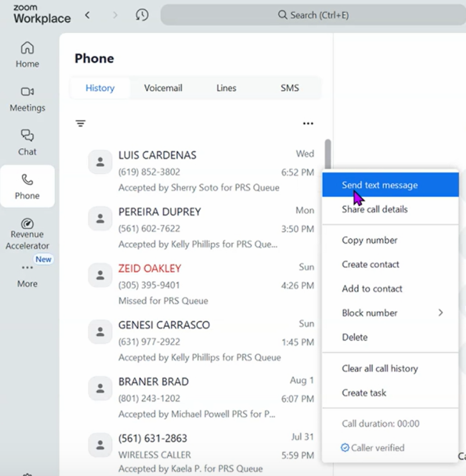Screen dimensions: 466x476
Task: Click Missed for PRS Queue text
Action: click(163, 301)
